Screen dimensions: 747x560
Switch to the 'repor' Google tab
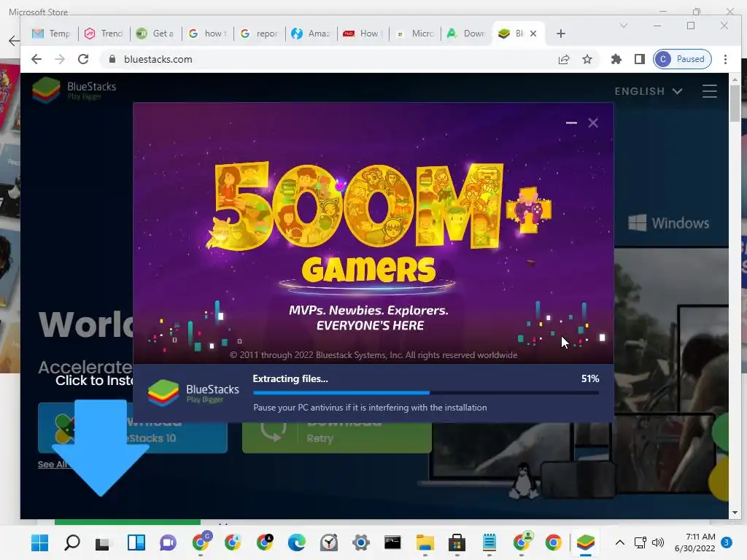(260, 34)
